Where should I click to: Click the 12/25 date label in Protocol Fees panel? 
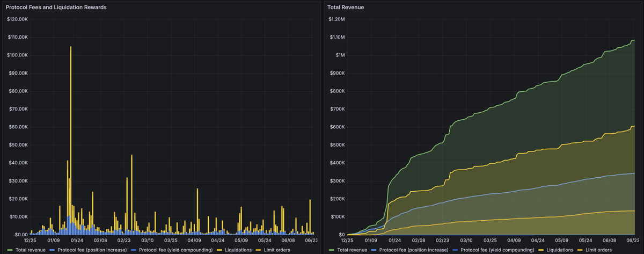pyautogui.click(x=30, y=241)
